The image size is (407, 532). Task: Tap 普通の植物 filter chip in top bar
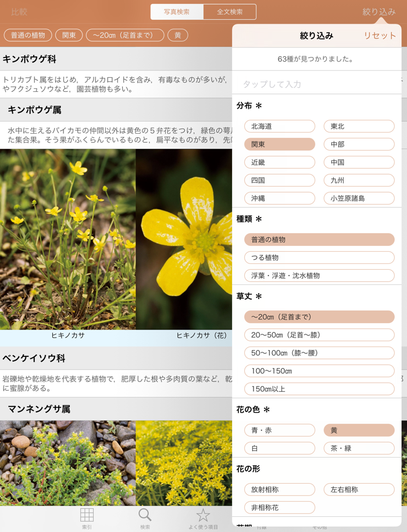coord(28,35)
